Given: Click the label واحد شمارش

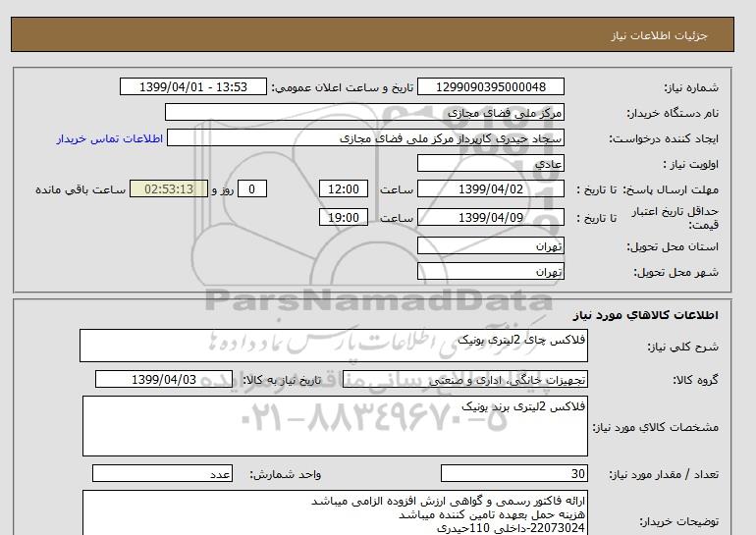Looking at the screenshot, I should [x=286, y=475].
